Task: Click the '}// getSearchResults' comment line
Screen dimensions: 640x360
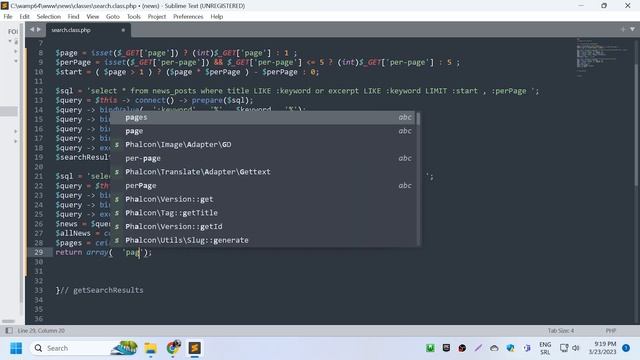Action: click(x=100, y=290)
